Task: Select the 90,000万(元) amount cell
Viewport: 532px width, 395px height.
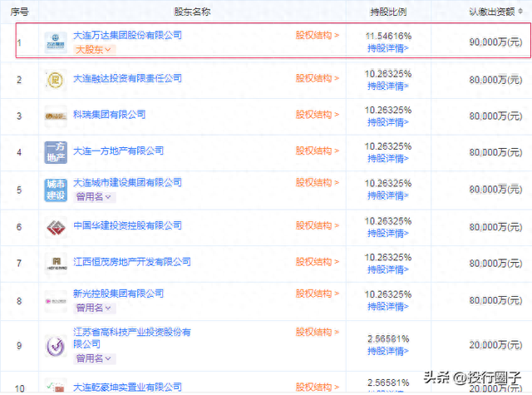Action: click(495, 42)
